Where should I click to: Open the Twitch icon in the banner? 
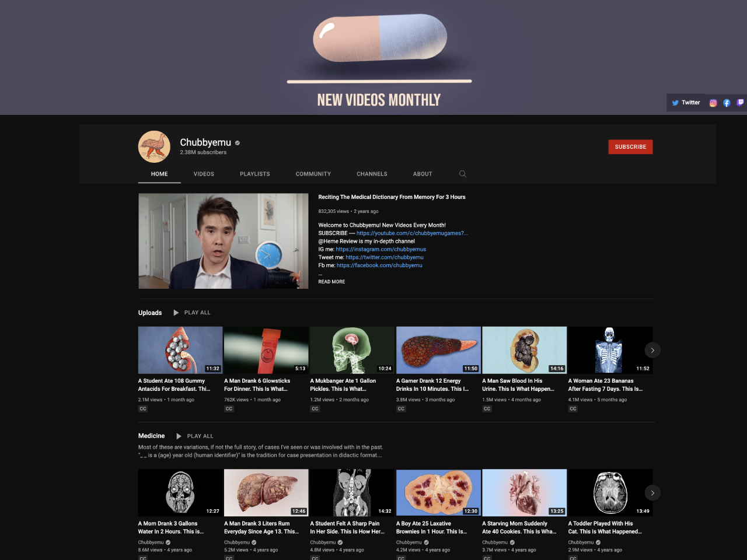740,103
